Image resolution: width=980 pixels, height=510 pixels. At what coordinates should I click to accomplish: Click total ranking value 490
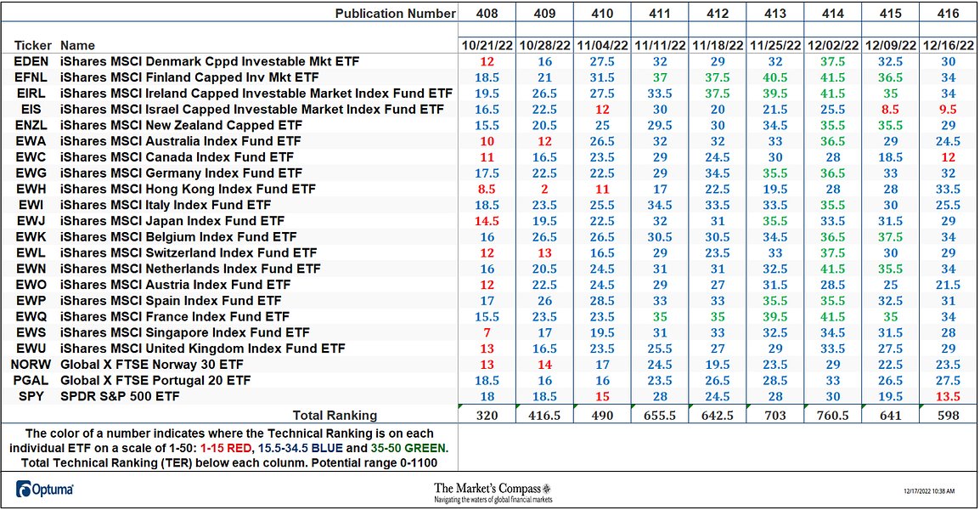pos(602,416)
